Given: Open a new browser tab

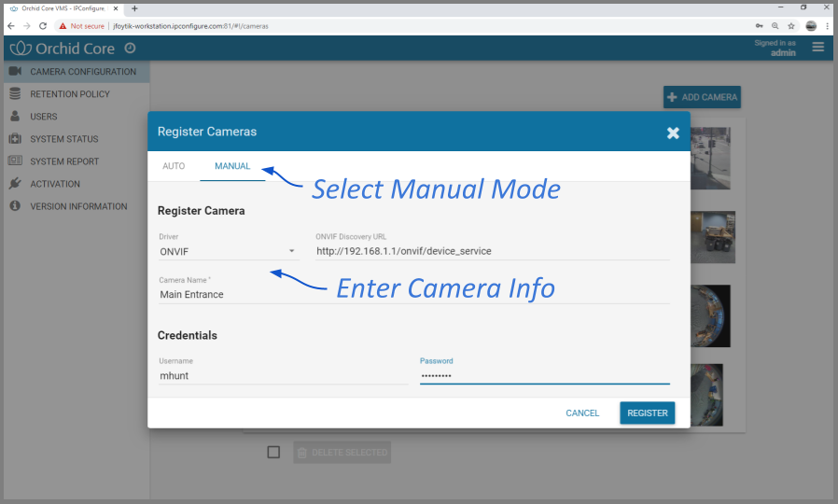Looking at the screenshot, I should [x=134, y=8].
